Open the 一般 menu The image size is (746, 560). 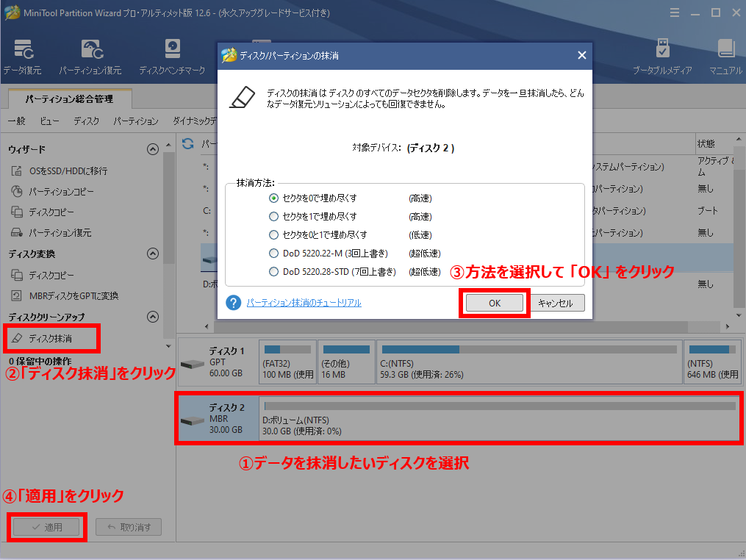coord(17,121)
